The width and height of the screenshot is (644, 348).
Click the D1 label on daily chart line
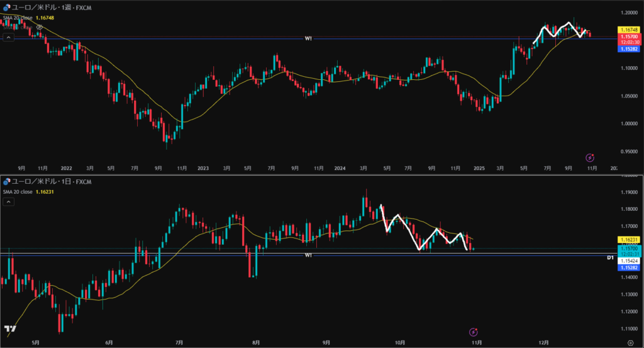(609, 257)
